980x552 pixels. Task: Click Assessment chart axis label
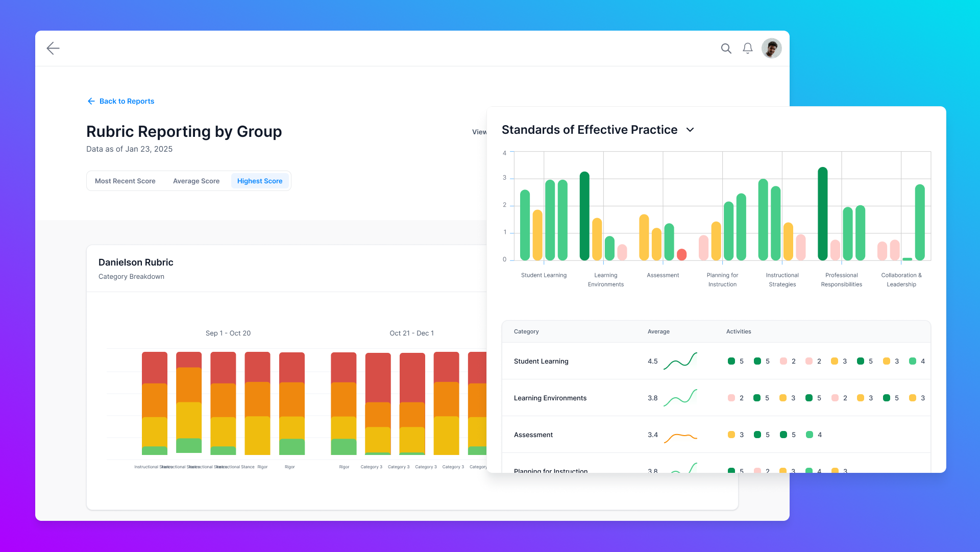(x=663, y=275)
